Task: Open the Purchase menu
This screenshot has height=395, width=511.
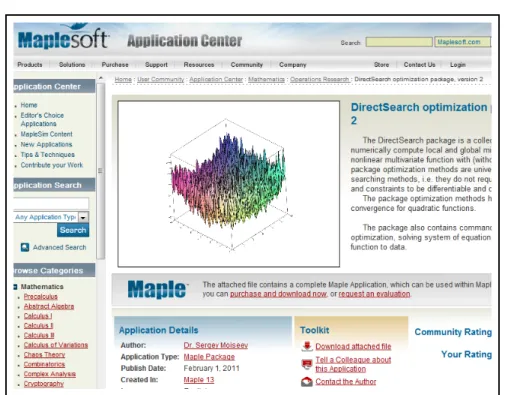Action: point(115,65)
